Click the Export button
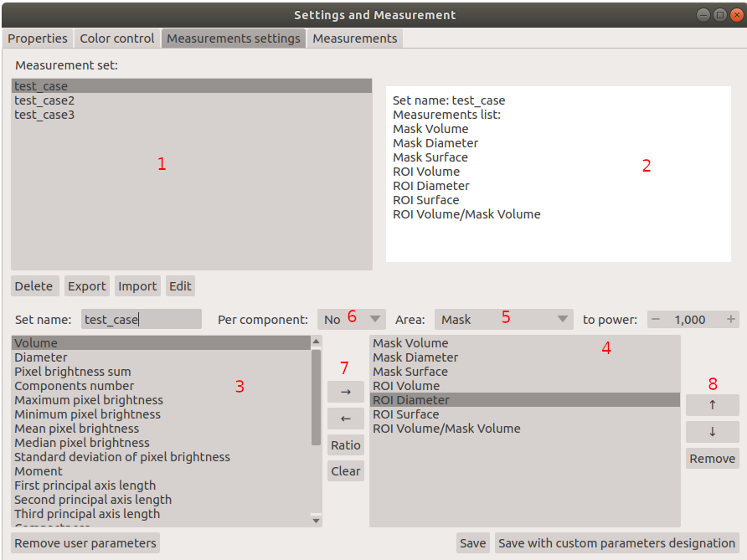Image resolution: width=747 pixels, height=560 pixels. 87,285
